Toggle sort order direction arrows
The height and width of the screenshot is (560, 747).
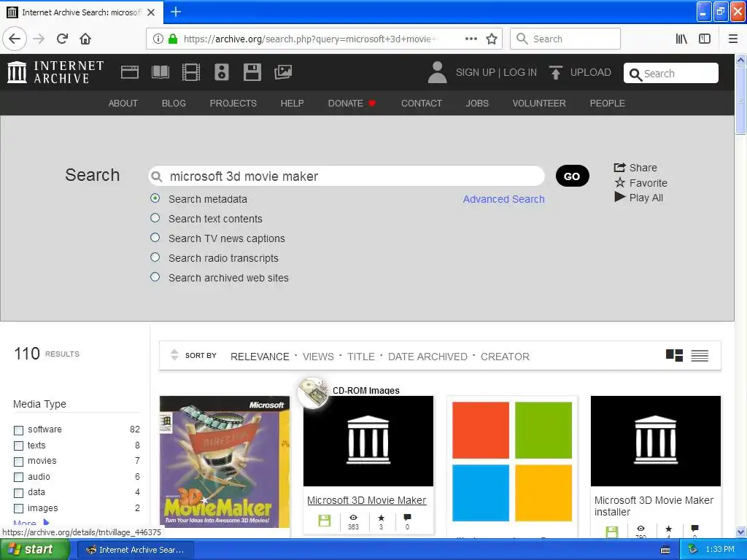174,355
